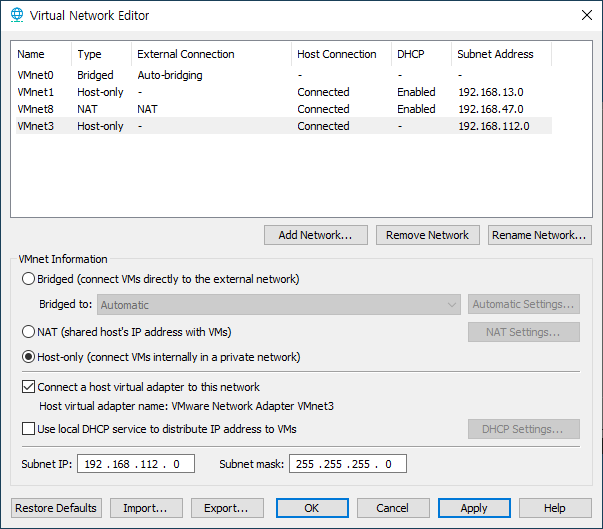603x529 pixels.
Task: Sort by the Type column header
Action: point(101,54)
